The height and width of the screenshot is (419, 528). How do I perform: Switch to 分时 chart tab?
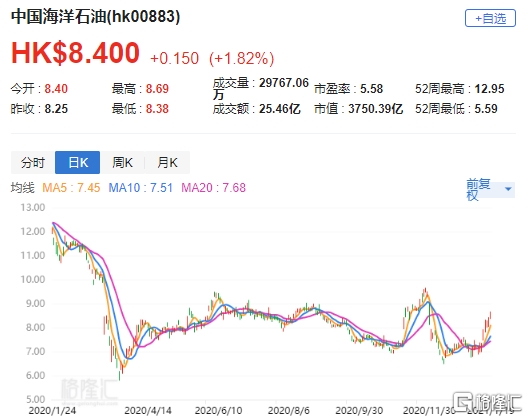coord(33,163)
